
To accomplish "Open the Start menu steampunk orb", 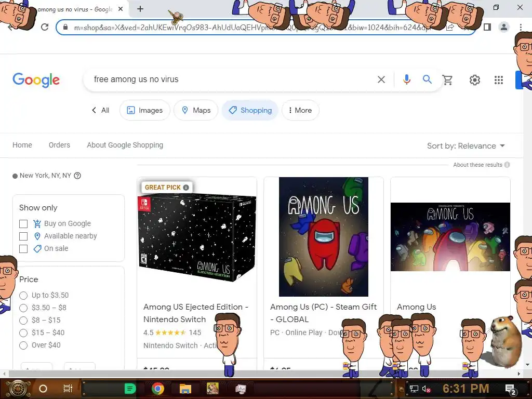I will pos(18,389).
